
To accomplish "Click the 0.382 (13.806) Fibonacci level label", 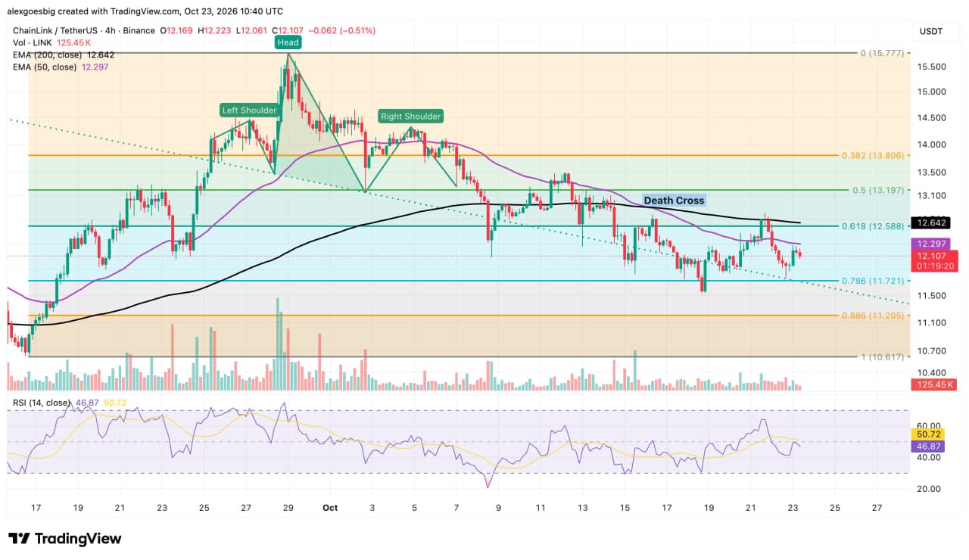I will coord(872,155).
